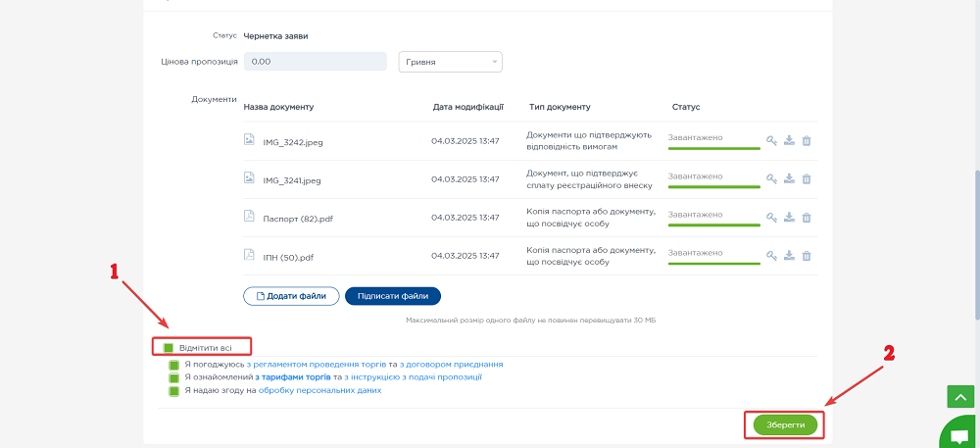The image size is (980, 448).
Task: Click key icon for IMG_3242.jpeg
Action: pos(771,140)
